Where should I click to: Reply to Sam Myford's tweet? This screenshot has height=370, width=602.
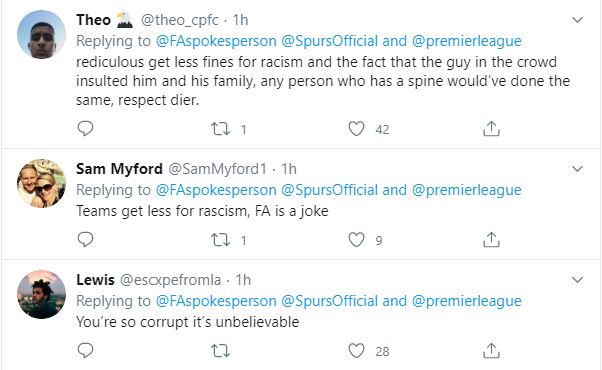[85, 240]
